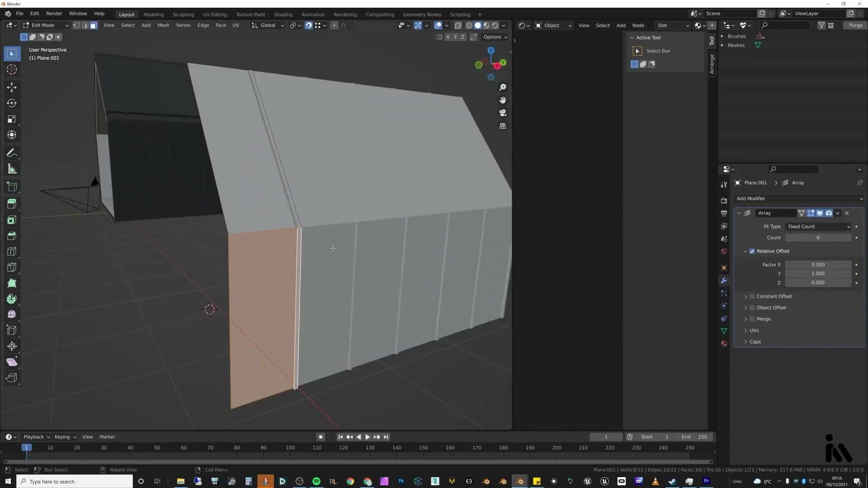The image size is (868, 488).
Task: Uncheck the Relative Offset checkbox
Action: click(x=752, y=251)
